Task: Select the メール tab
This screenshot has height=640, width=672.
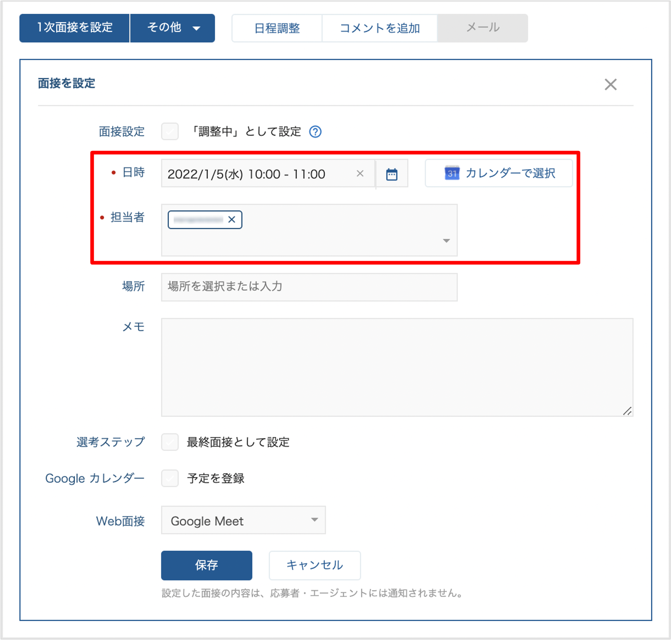Action: tap(482, 28)
